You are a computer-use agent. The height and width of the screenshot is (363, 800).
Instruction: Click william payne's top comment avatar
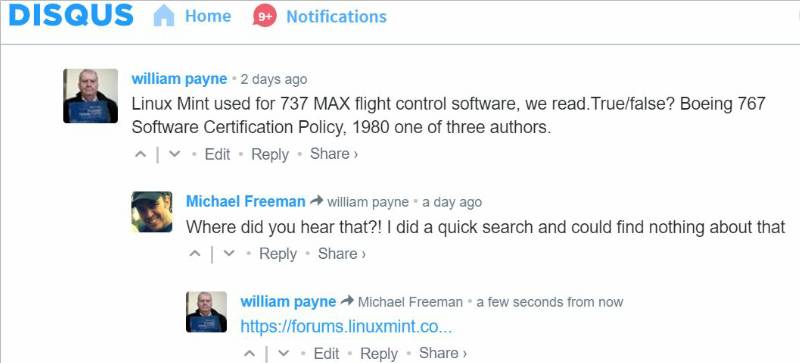click(90, 95)
